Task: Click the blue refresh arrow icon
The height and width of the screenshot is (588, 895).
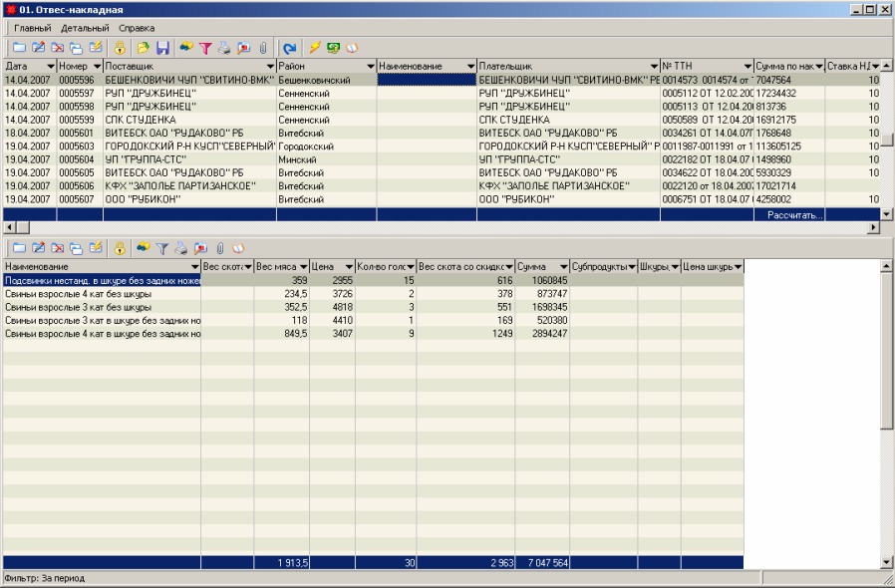Action: pos(289,47)
